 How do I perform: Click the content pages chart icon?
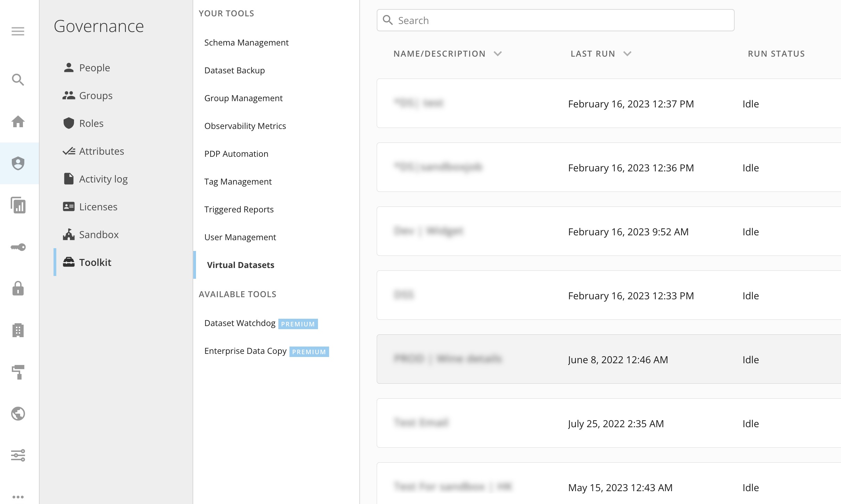[18, 206]
